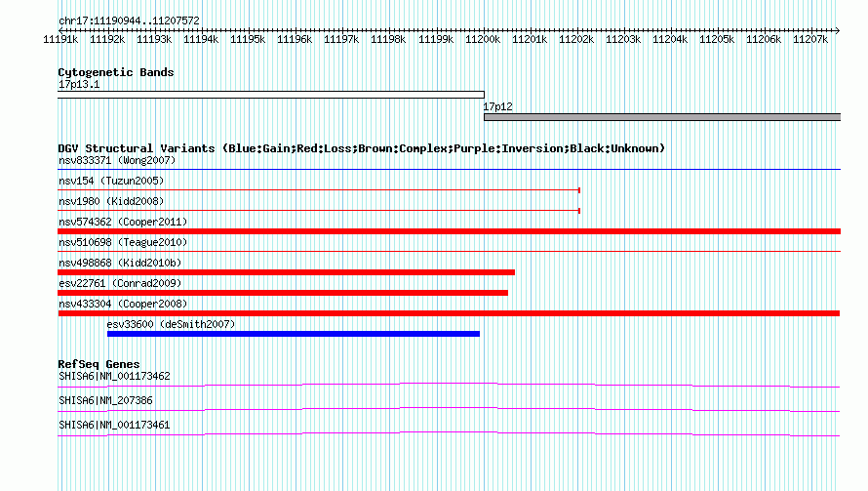Image resolution: width=868 pixels, height=491 pixels.
Task: Click the 11193k ruler tick label
Action: [154, 39]
